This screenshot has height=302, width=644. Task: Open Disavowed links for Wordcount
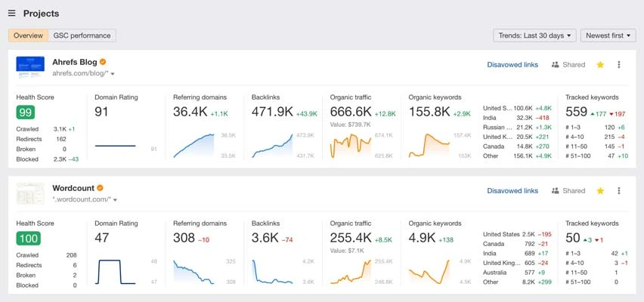pyautogui.click(x=512, y=191)
